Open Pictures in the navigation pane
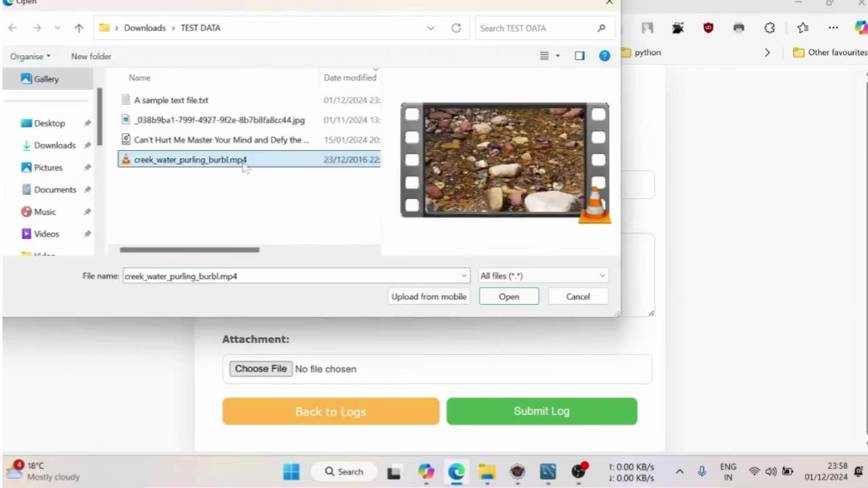The image size is (868, 488). [x=47, y=167]
